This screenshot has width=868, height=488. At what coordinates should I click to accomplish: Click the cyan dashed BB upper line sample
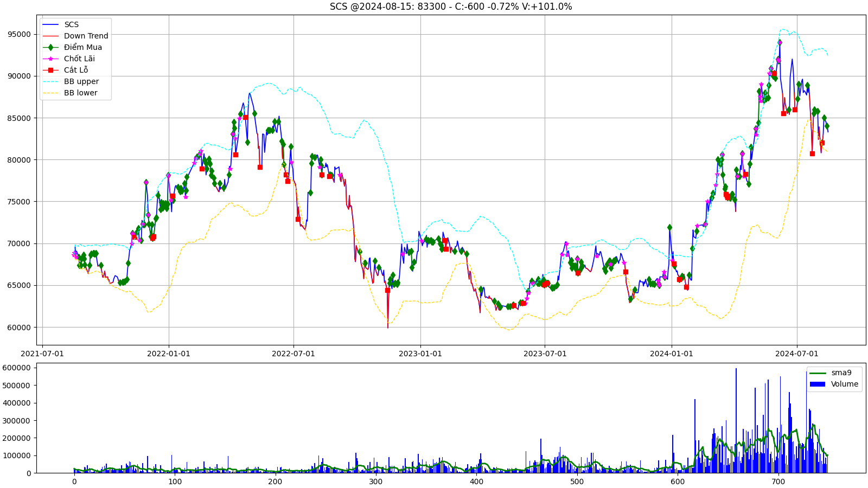50,81
